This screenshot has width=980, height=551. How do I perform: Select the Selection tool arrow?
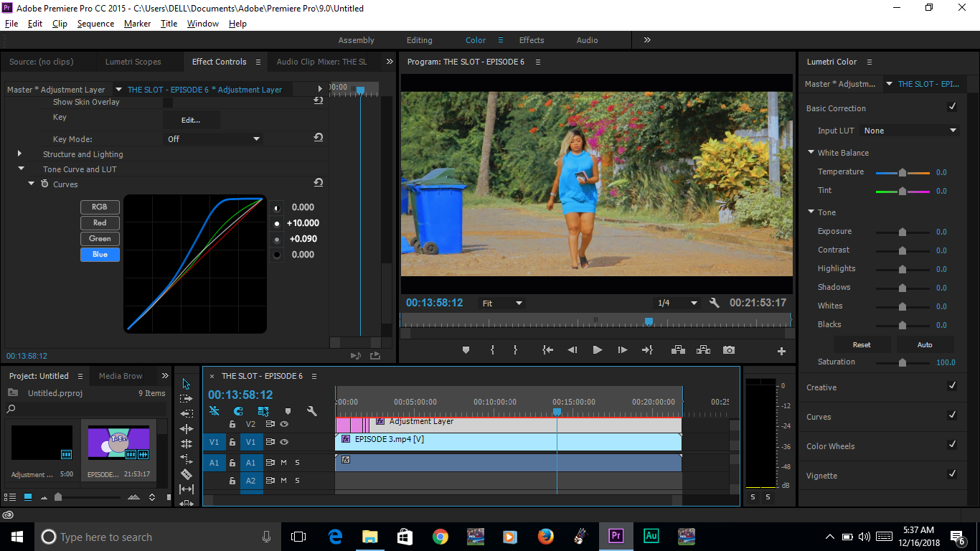pyautogui.click(x=186, y=384)
